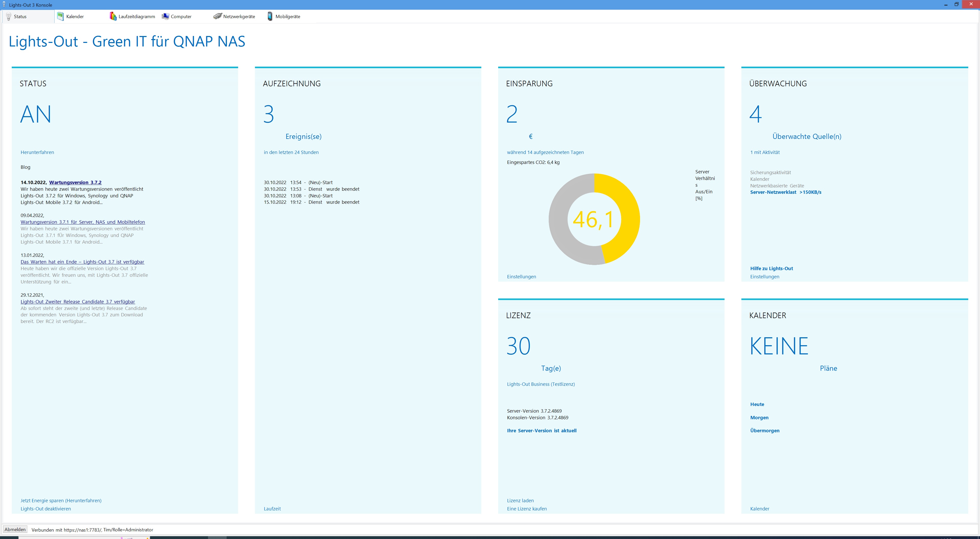Open Wartungsversion 3.7.1 für Server link

(x=82, y=222)
